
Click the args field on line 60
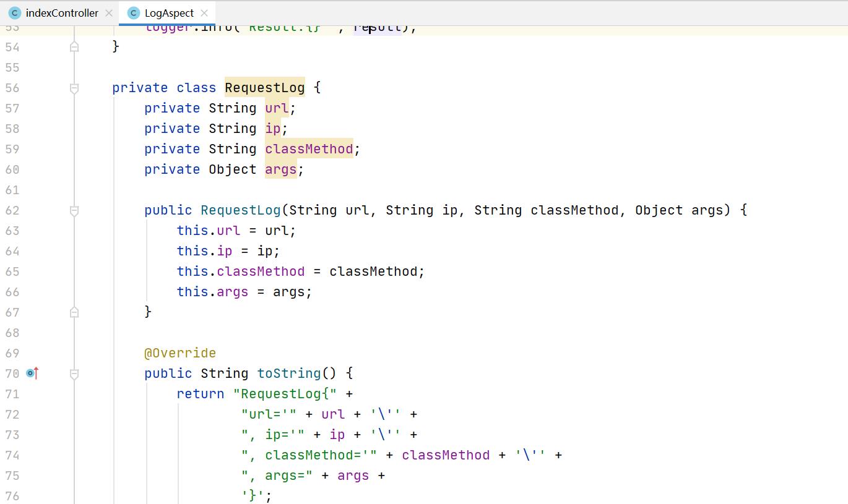coord(281,169)
